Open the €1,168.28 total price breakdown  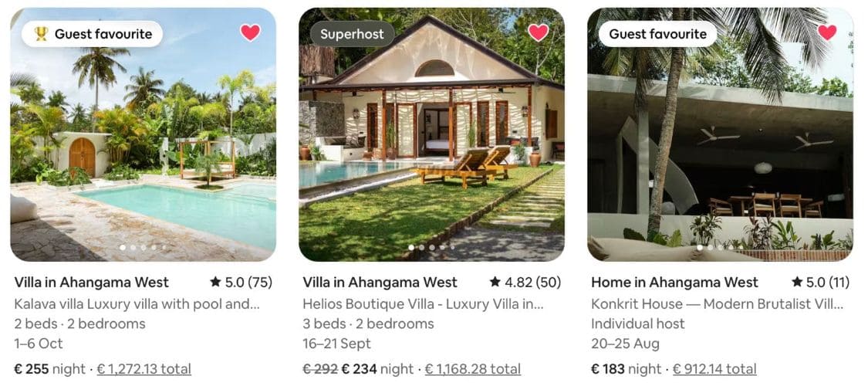tap(473, 369)
